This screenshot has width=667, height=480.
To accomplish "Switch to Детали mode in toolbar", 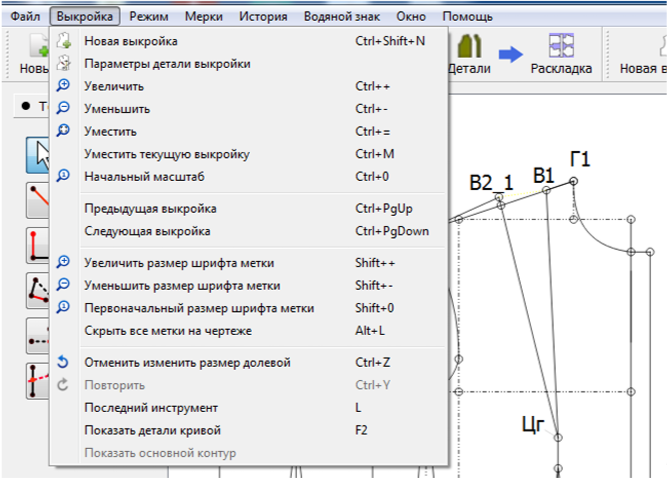I will 470,54.
